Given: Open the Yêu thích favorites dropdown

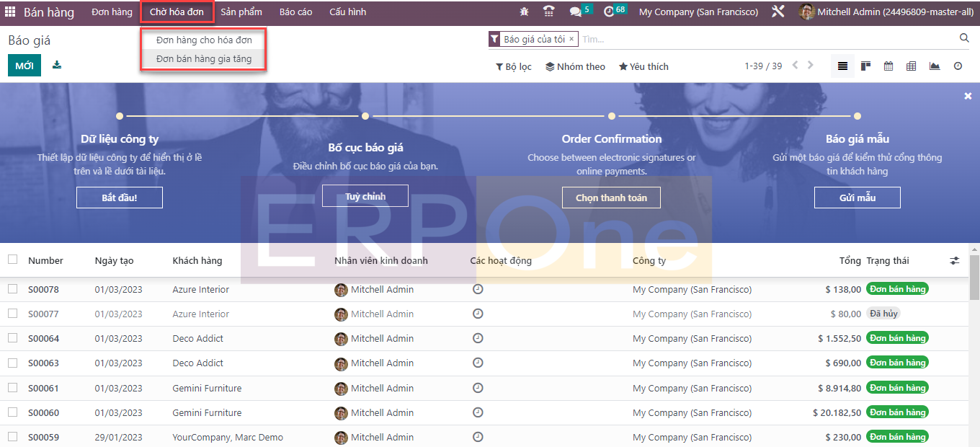Looking at the screenshot, I should point(643,66).
